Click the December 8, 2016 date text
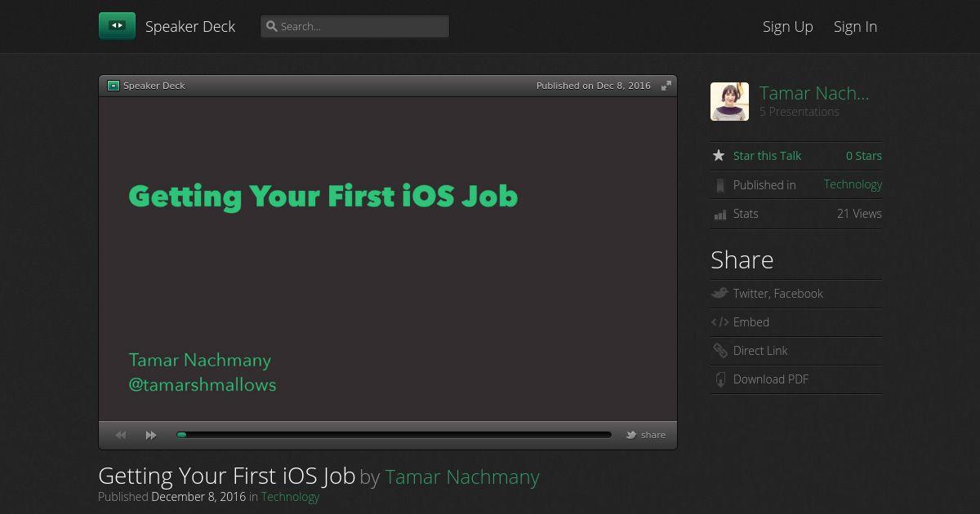The width and height of the screenshot is (980, 514). point(198,497)
